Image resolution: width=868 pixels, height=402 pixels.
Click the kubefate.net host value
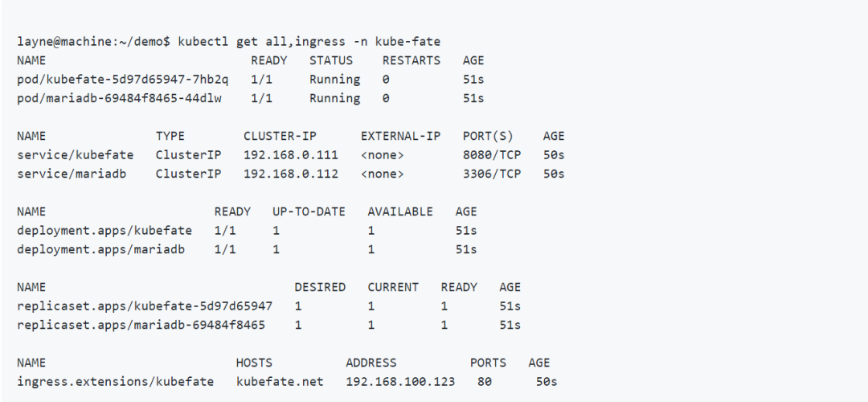pos(280,382)
